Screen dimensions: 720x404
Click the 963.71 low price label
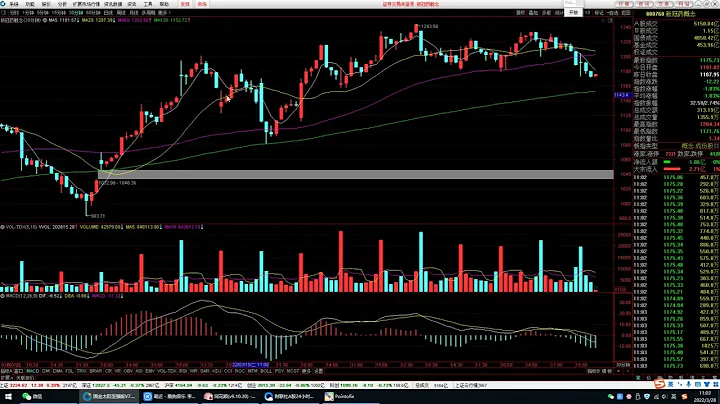click(x=97, y=216)
